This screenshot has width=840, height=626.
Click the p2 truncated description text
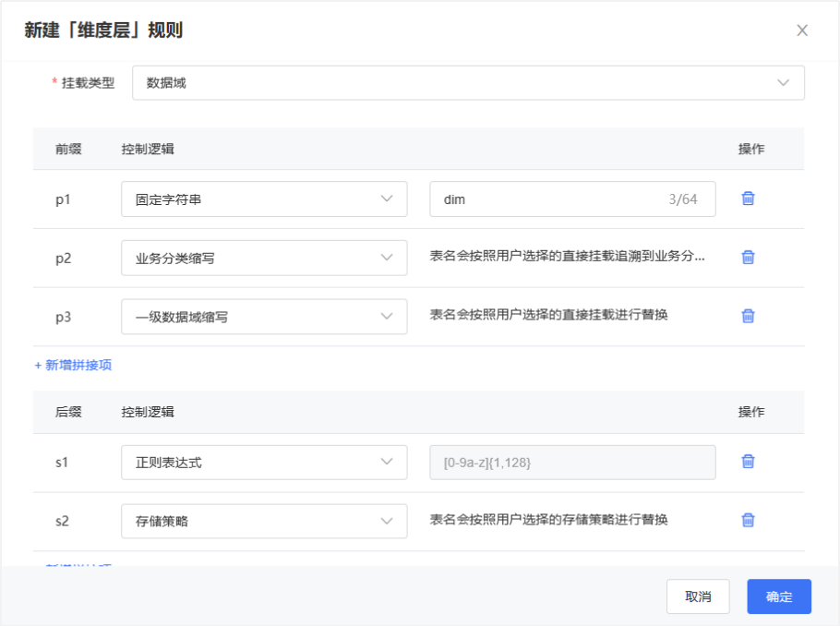[567, 256]
